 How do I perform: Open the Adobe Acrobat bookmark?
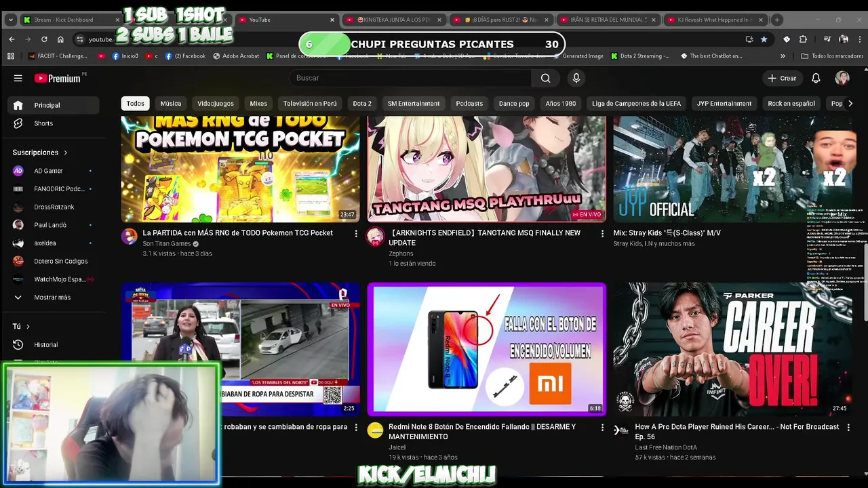pos(235,56)
